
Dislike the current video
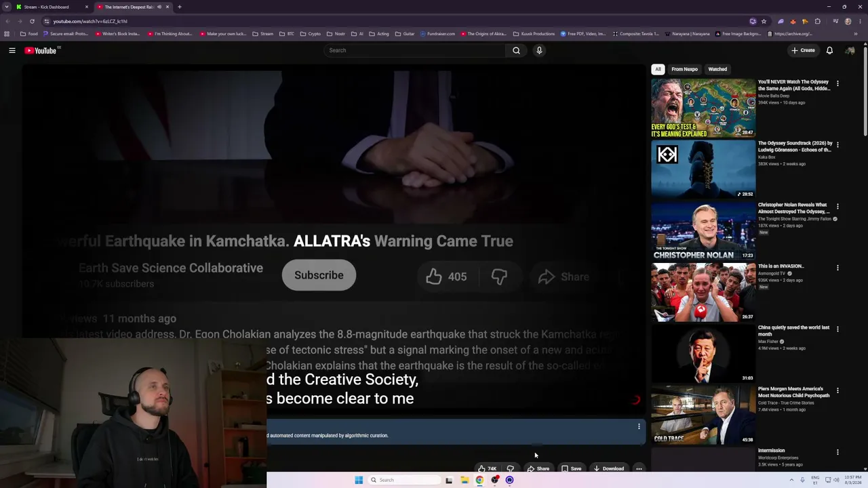510,468
